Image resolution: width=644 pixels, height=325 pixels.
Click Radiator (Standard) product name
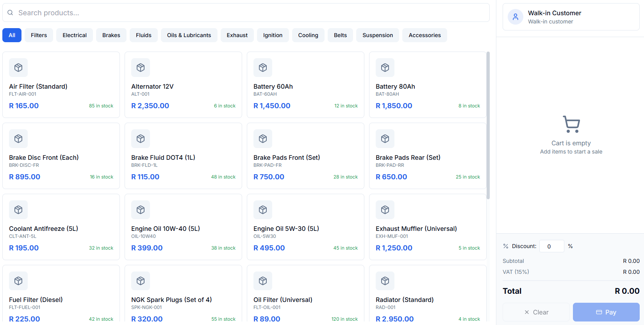tap(405, 300)
